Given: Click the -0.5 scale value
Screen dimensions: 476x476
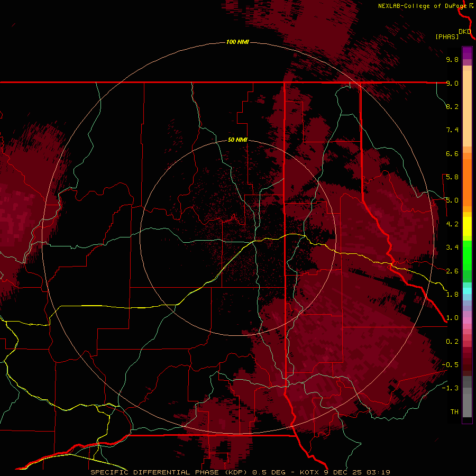Looking at the screenshot, I should 450,365.
